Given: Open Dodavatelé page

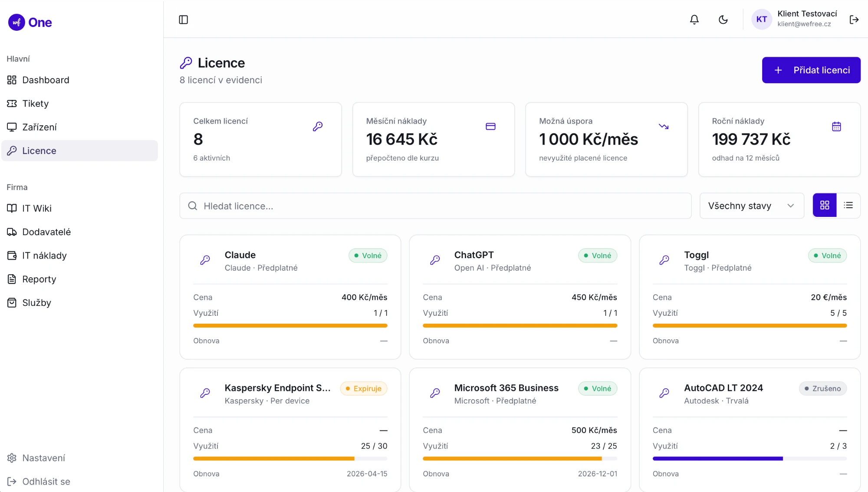Looking at the screenshot, I should (x=80, y=232).
